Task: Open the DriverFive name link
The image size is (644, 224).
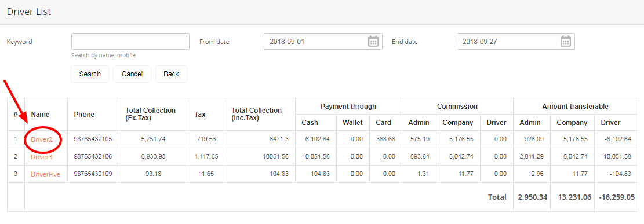Action: 46,174
